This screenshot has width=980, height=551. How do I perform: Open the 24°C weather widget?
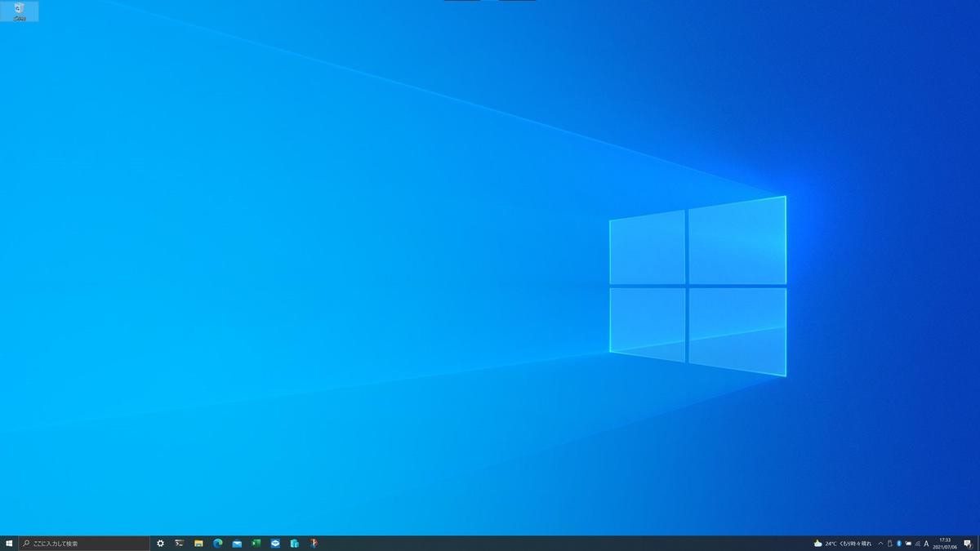[842, 543]
